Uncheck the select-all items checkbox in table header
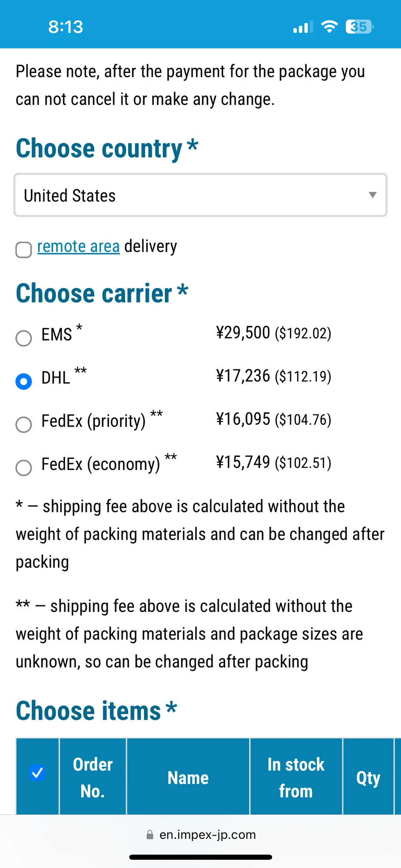Image resolution: width=401 pixels, height=868 pixels. point(37,773)
